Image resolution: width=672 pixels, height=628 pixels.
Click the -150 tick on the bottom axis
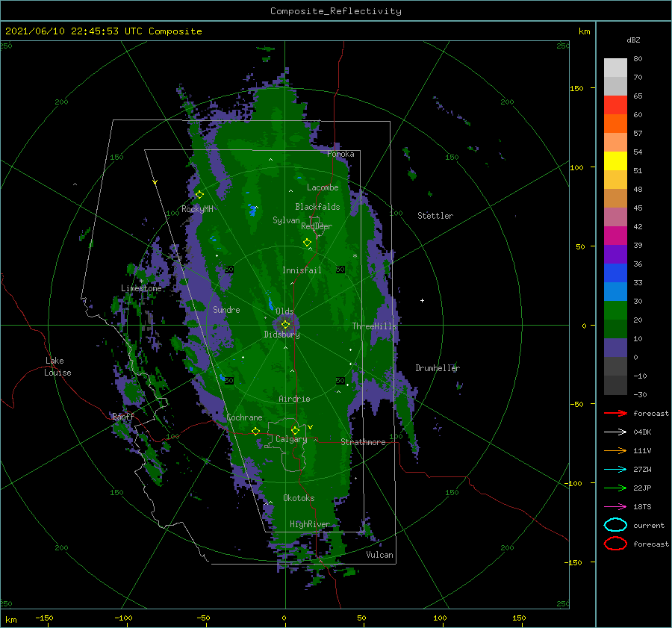click(44, 618)
